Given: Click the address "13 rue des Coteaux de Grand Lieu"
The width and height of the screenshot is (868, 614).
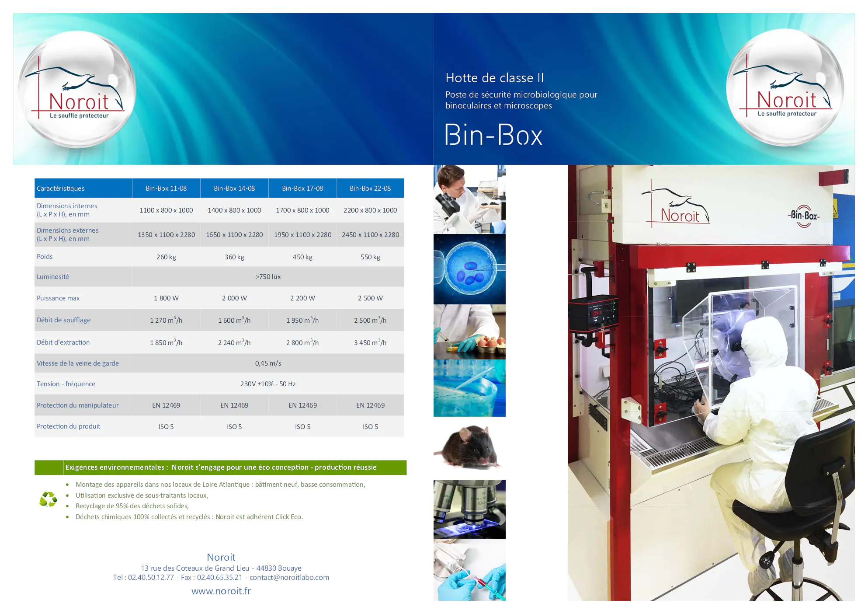Looking at the screenshot, I should click(195, 568).
